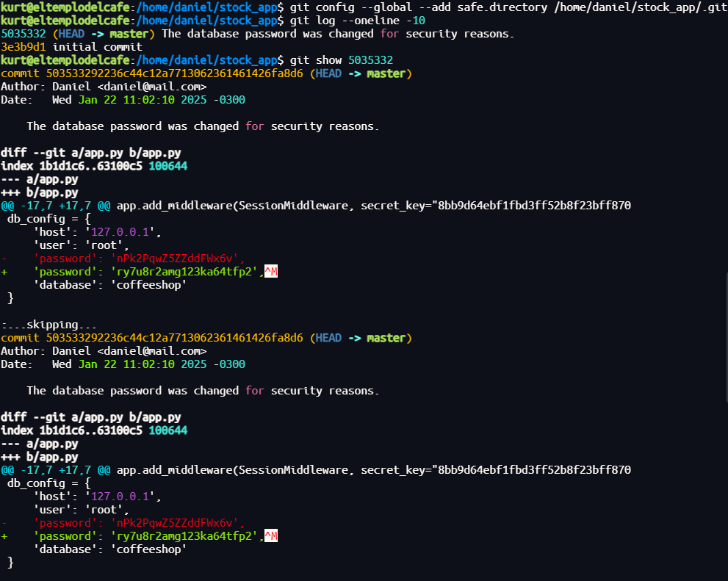Click the added password 'ry7u8r2amg123ka64tfp2' below the skipping line

point(184,536)
